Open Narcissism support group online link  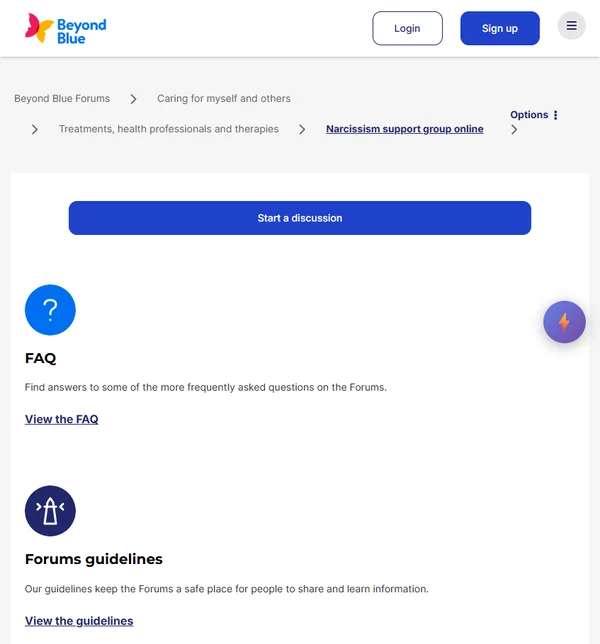[x=404, y=129]
